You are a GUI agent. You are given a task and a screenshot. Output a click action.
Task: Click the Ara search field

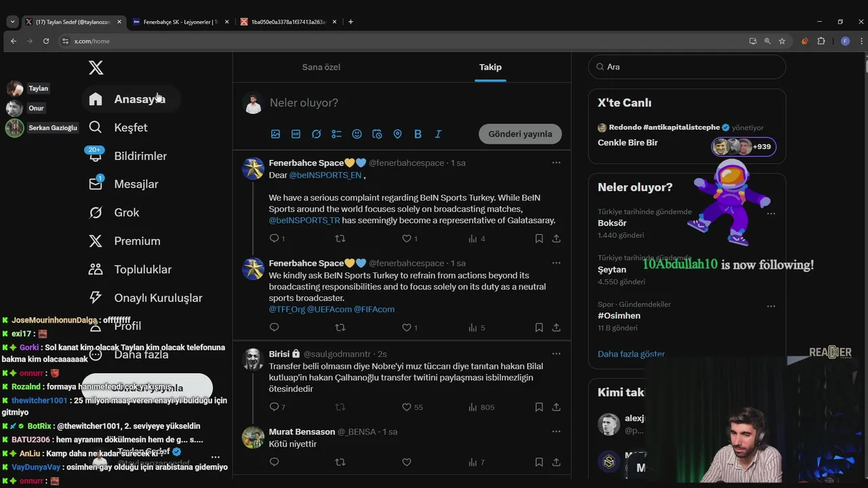[687, 67]
